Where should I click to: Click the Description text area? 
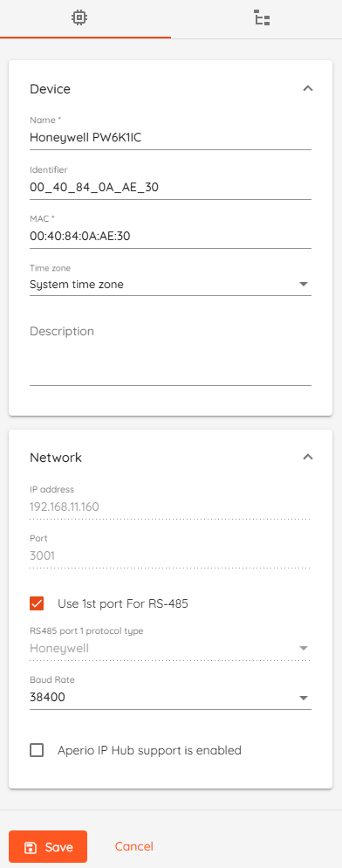tap(170, 353)
